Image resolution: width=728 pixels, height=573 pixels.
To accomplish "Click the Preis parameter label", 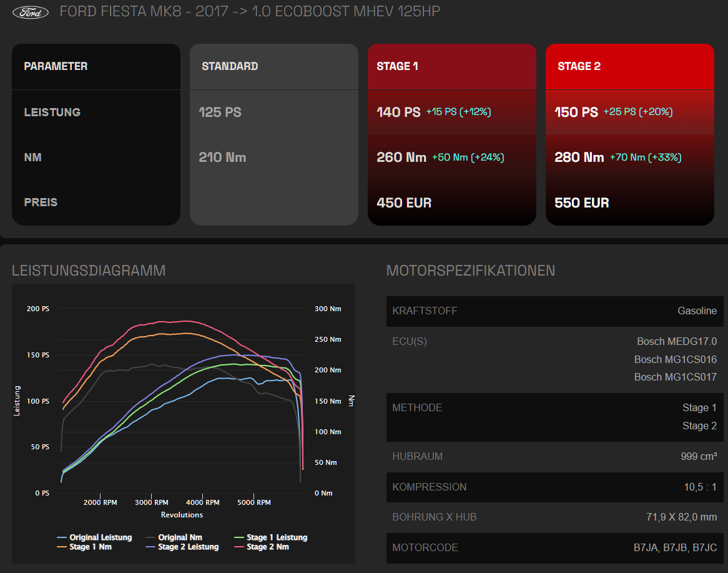I will pyautogui.click(x=41, y=202).
